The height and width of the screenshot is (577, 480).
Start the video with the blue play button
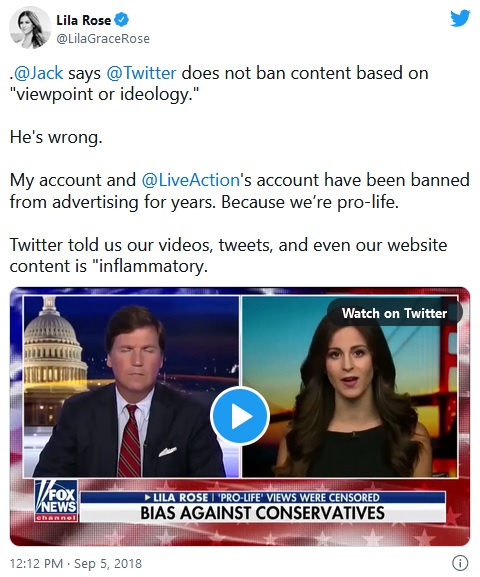pyautogui.click(x=240, y=416)
